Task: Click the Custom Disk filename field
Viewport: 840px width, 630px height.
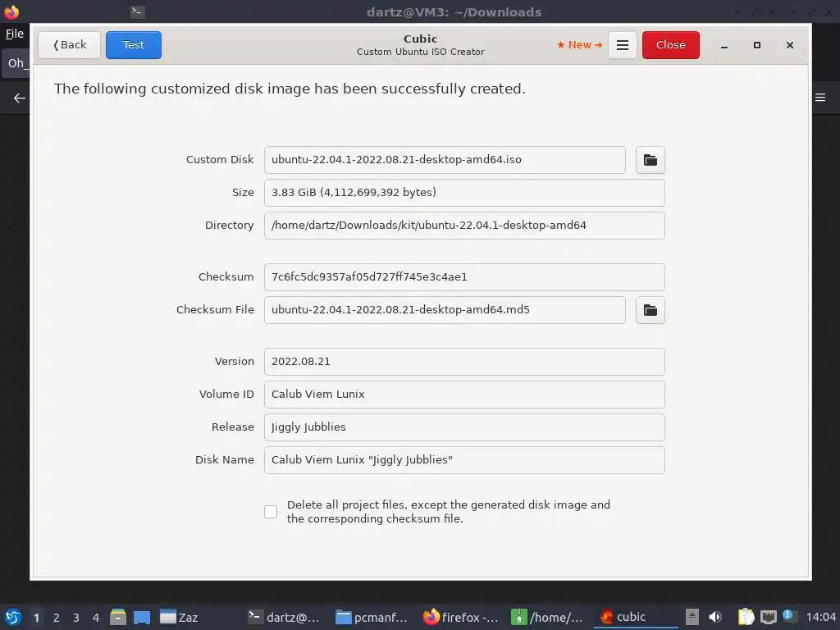Action: [x=445, y=160]
